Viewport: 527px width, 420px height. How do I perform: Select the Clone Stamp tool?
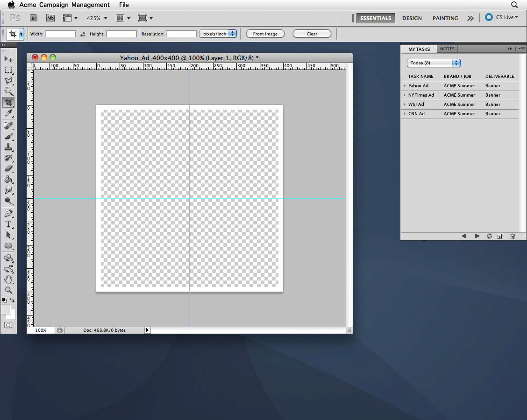tap(8, 147)
